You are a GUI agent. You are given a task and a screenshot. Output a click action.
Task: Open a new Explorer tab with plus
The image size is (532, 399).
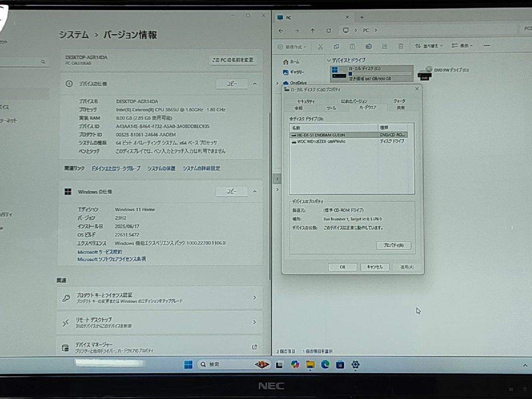(x=362, y=17)
